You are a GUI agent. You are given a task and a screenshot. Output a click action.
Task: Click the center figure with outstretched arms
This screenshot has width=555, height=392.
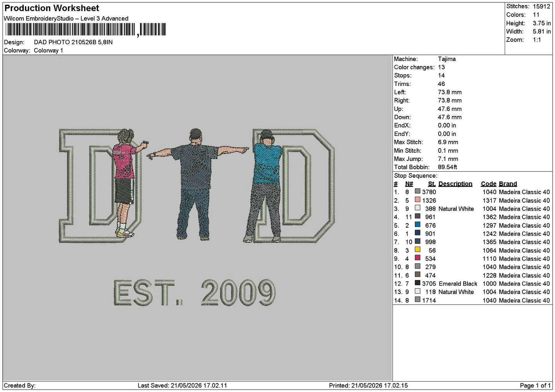pos(198,184)
